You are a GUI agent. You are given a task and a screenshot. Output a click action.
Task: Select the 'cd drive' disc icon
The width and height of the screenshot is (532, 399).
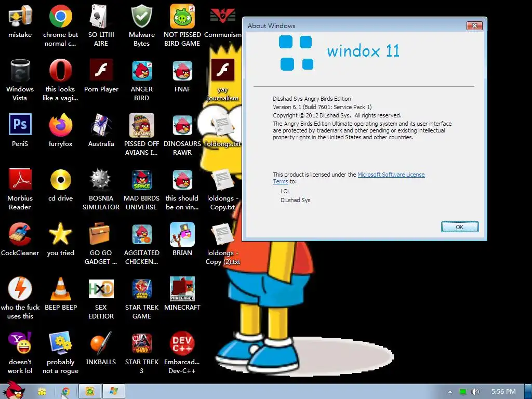tap(60, 180)
